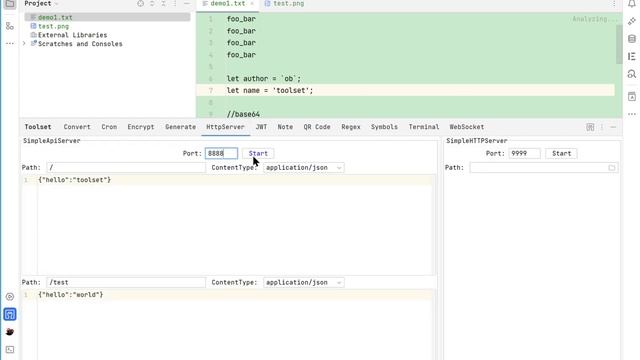Open the Project view dropdown
The height and width of the screenshot is (360, 640).
coord(41,4)
